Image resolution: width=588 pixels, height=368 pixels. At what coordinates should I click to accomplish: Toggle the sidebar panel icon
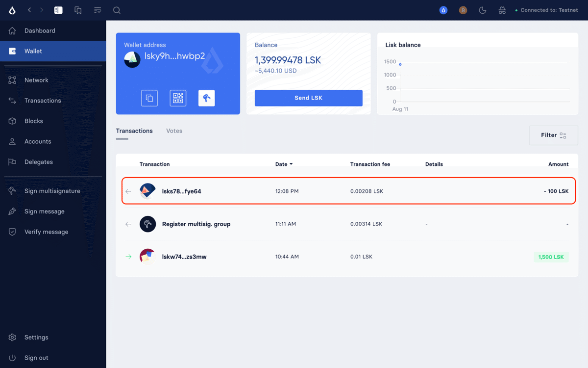[58, 10]
